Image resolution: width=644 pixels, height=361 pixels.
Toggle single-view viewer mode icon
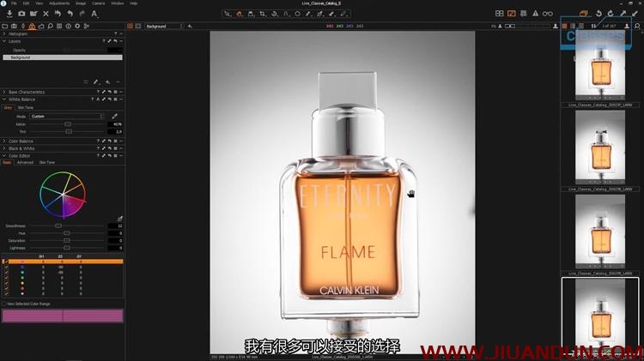138,27
